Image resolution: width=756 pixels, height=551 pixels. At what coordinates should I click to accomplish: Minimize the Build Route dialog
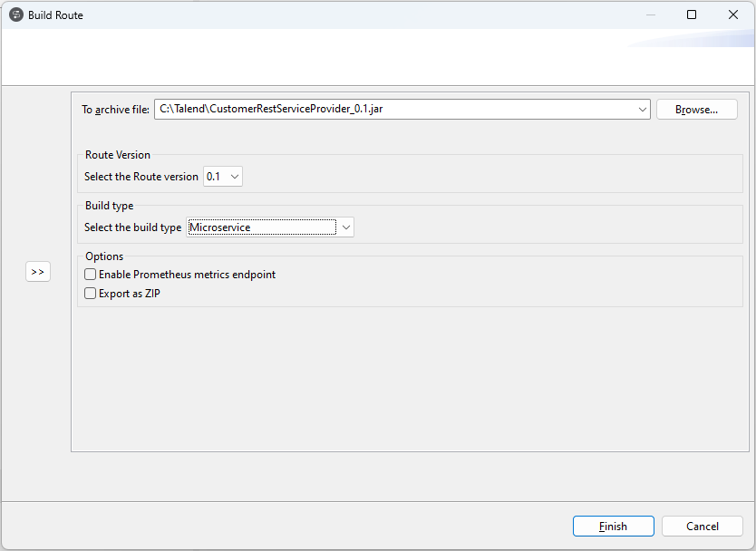tap(650, 14)
